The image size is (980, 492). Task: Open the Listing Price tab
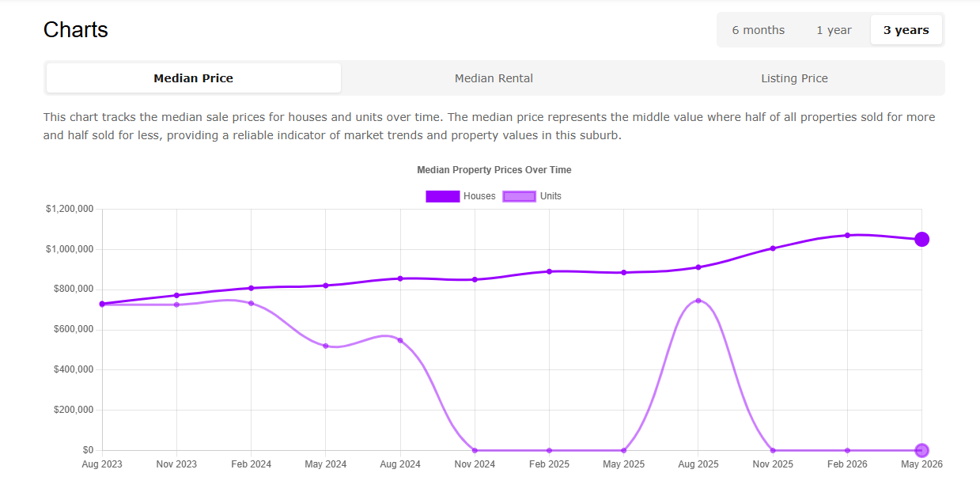[794, 78]
